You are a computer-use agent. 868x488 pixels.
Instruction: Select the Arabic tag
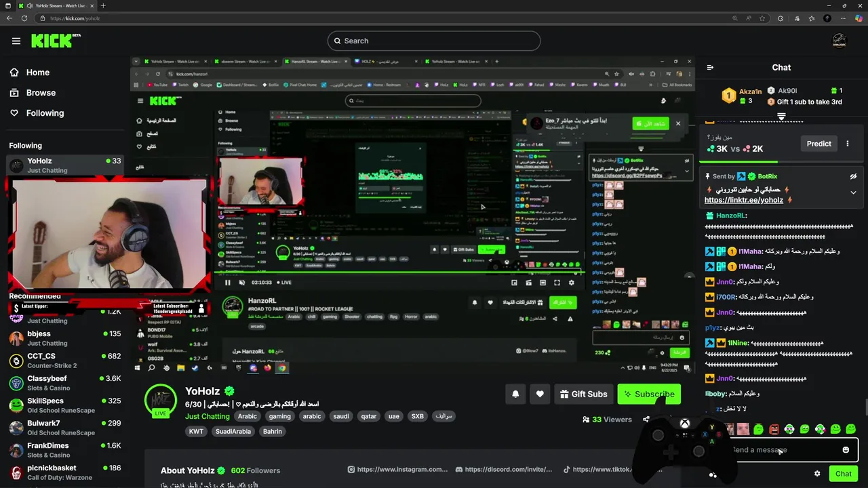[248, 416]
